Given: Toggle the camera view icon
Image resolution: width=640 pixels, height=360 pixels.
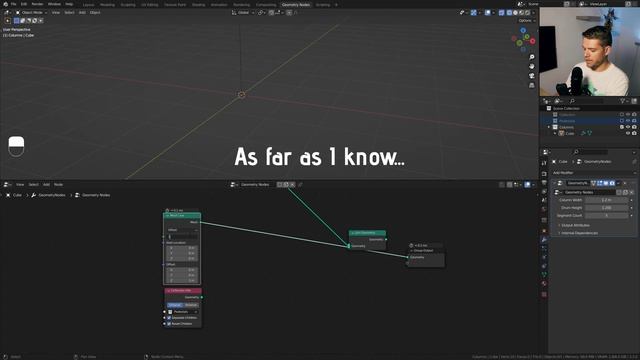Looking at the screenshot, I should coord(531,76).
